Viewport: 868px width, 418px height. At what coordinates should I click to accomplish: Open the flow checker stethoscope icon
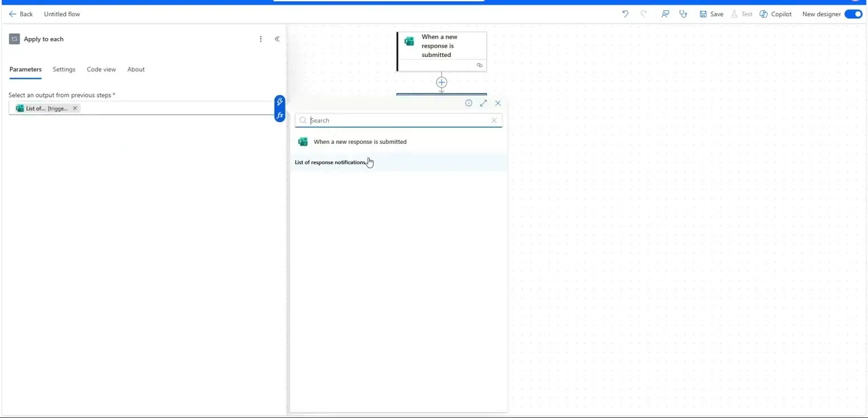684,14
